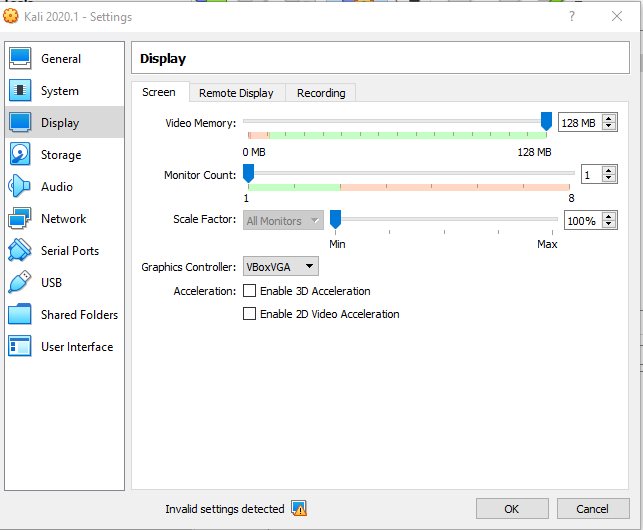Viewport: 643px width, 530px height.
Task: Confirm settings with OK button
Action: (x=512, y=509)
